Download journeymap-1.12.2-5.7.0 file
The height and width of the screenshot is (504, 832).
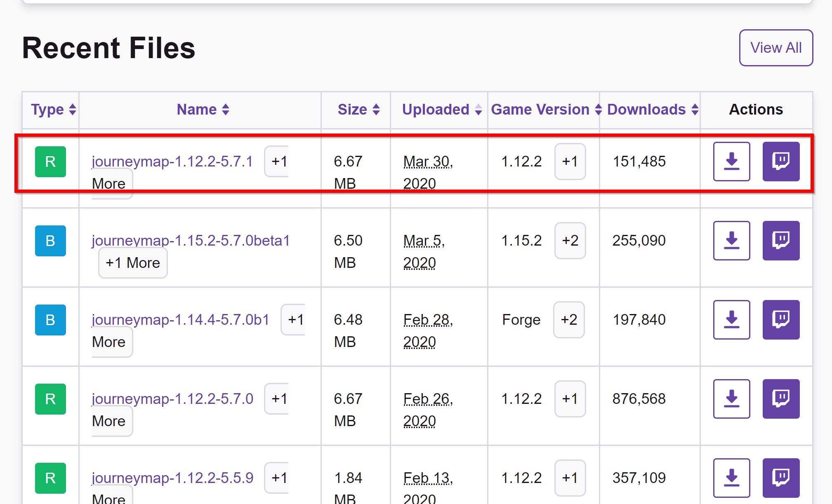coord(731,399)
